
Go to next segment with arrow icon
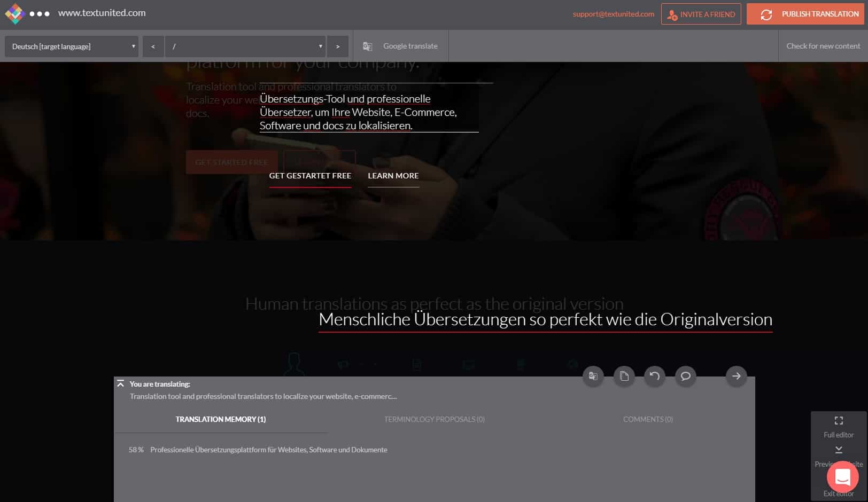(736, 376)
